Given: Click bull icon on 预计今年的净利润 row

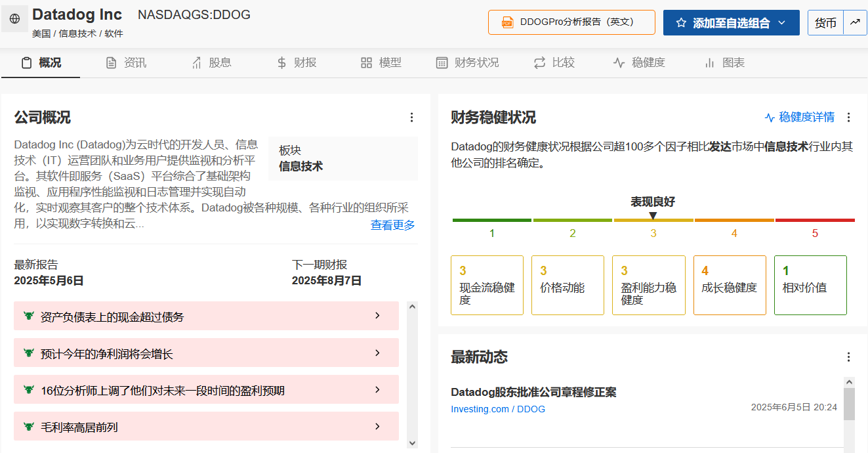Looking at the screenshot, I should [29, 353].
